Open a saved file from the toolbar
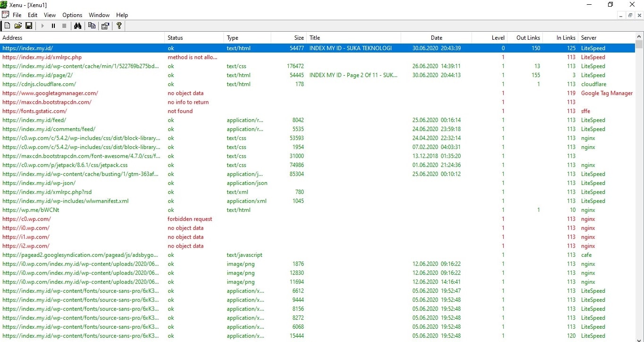Viewport: 644px width, 342px height. [18, 26]
